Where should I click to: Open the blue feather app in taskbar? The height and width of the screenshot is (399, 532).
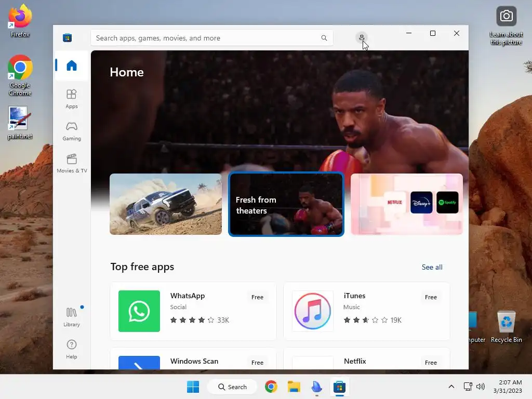(316, 387)
